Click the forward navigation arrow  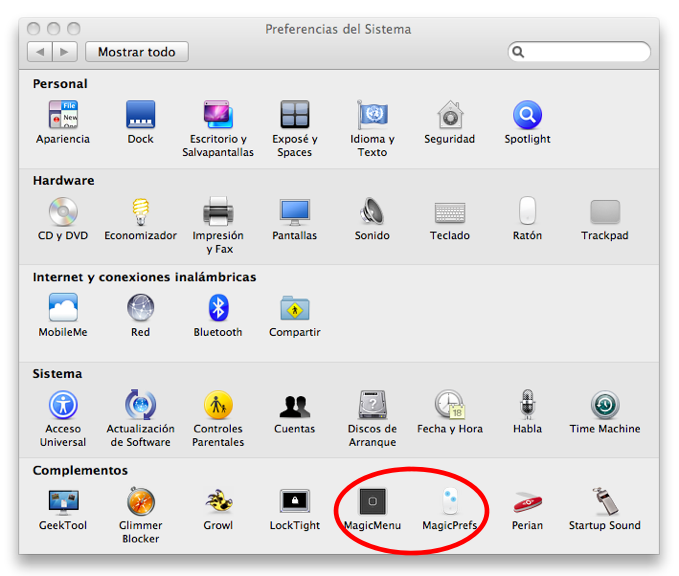(x=64, y=52)
